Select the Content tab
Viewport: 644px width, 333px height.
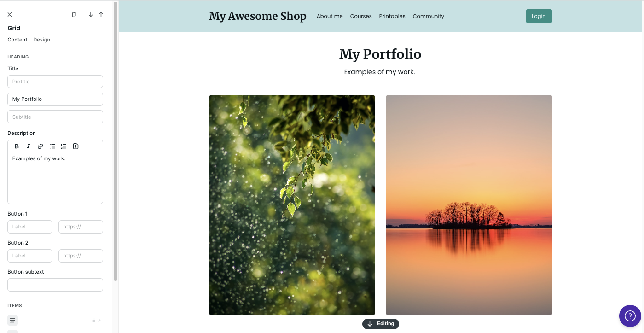17,40
